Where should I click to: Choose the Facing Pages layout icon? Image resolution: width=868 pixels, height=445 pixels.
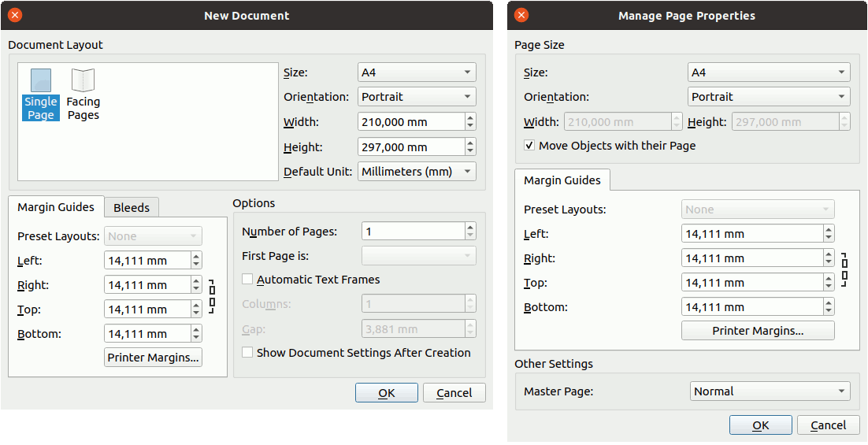(83, 94)
